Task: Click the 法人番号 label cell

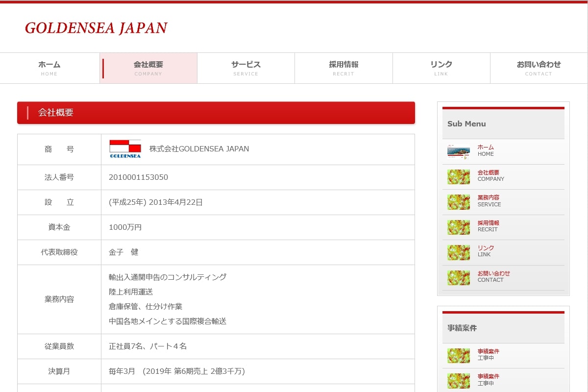Action: [x=59, y=177]
